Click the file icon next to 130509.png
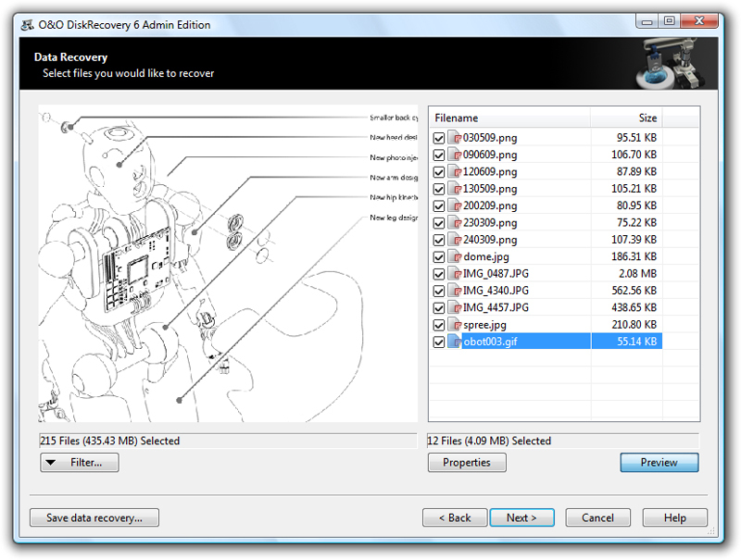The image size is (741, 560). click(455, 189)
